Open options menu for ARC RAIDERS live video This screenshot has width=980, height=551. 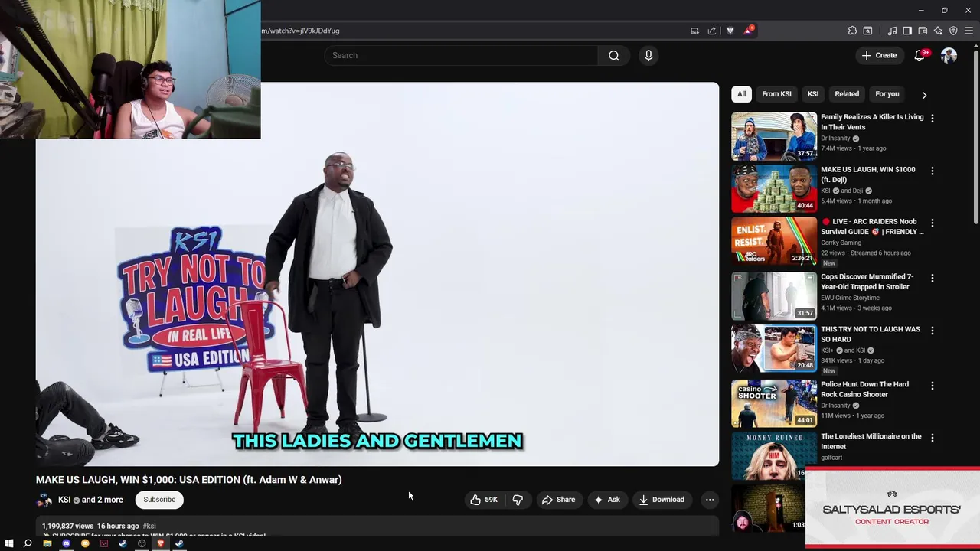(932, 223)
